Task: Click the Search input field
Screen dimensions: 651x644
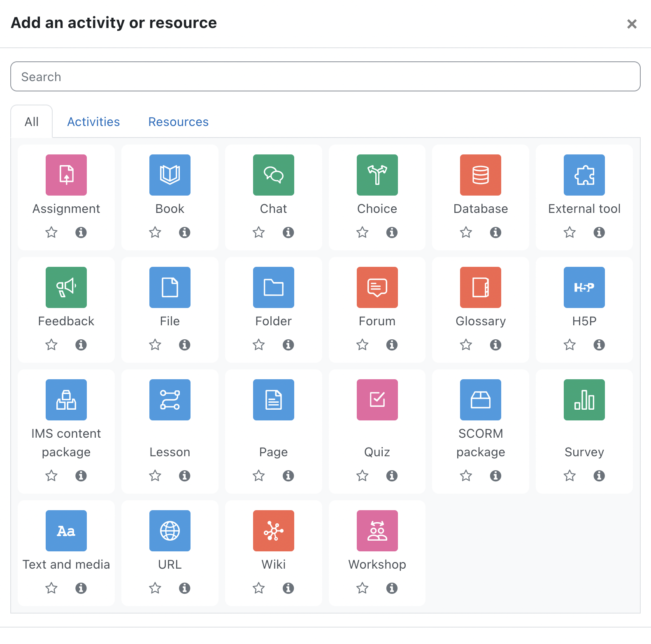Action: (x=325, y=77)
